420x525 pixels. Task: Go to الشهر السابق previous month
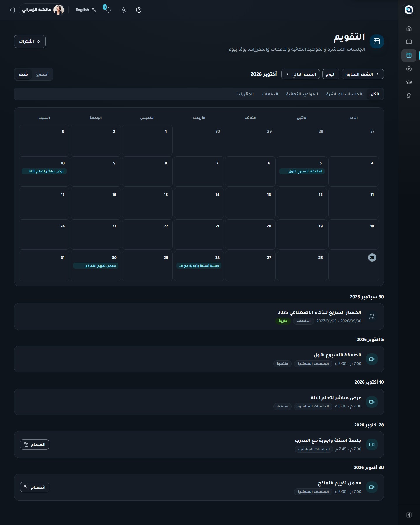pos(363,74)
